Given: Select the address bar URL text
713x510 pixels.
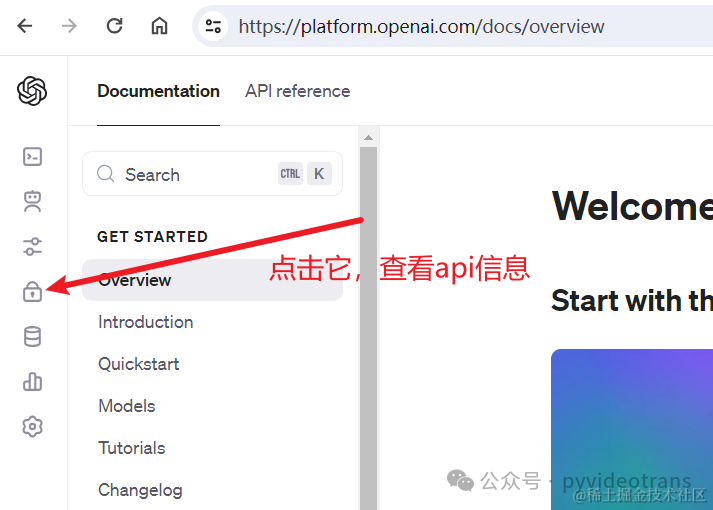Looking at the screenshot, I should click(421, 26).
